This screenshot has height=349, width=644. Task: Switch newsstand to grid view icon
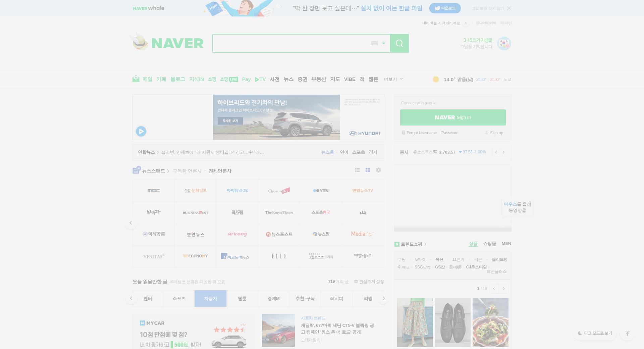[368, 170]
